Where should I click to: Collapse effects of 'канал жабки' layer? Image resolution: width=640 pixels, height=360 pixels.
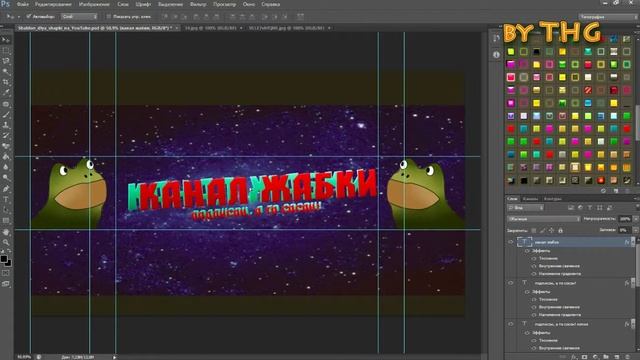coord(633,242)
